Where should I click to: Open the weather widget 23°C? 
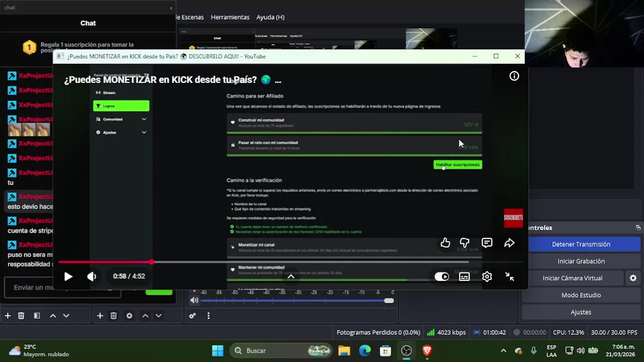(x=39, y=350)
